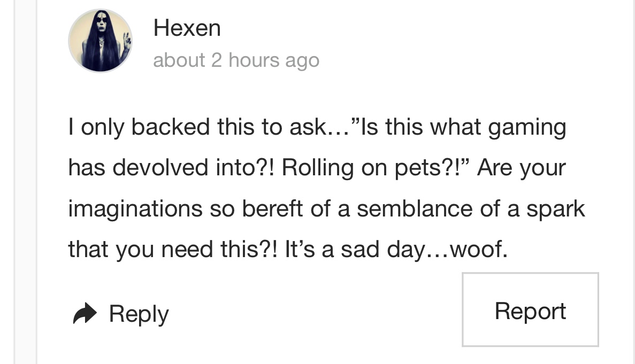The width and height of the screenshot is (635, 364).
Task: Click the phrase 'Are your' in the comment
Action: 521,168
